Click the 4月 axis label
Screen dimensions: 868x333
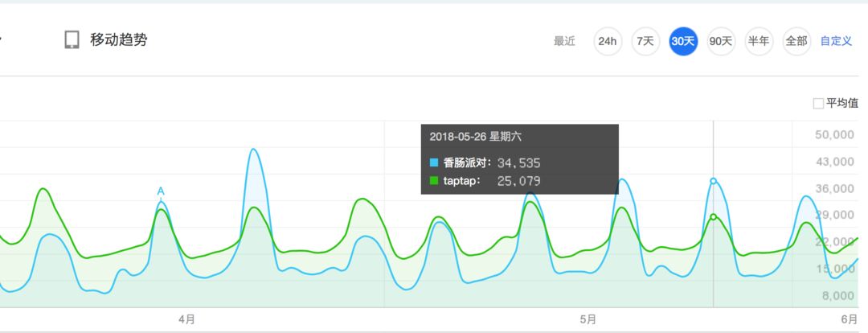pos(186,319)
